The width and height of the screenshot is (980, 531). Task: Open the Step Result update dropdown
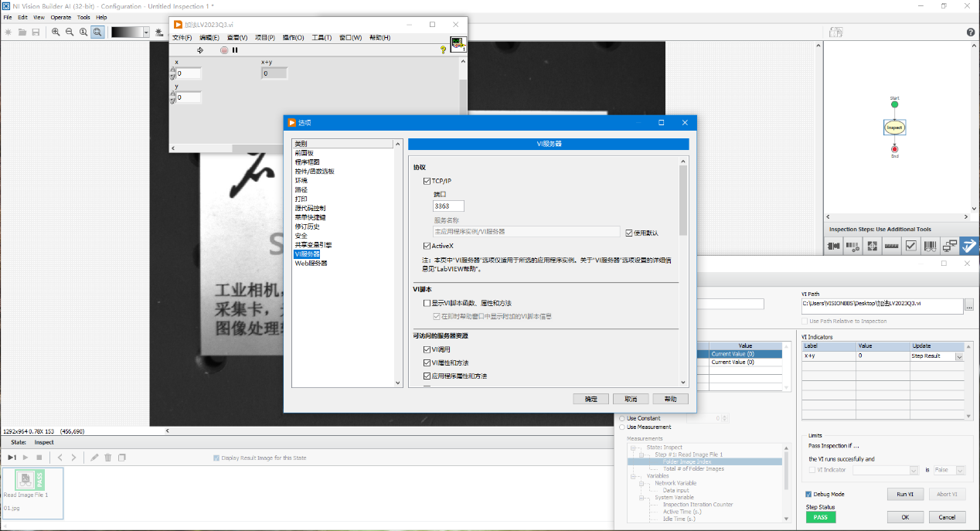(x=960, y=356)
